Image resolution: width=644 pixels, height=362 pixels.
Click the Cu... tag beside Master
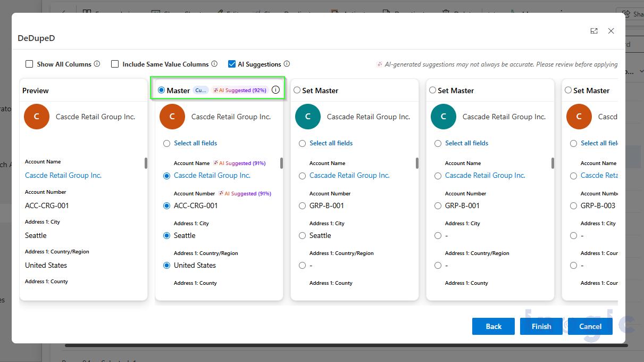click(x=200, y=90)
